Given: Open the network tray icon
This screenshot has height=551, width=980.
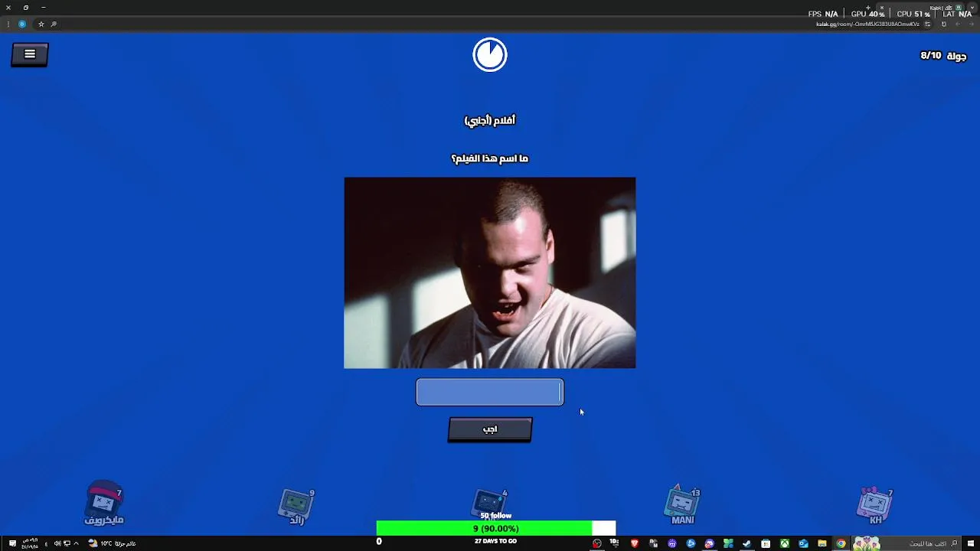Looking at the screenshot, I should (67, 543).
